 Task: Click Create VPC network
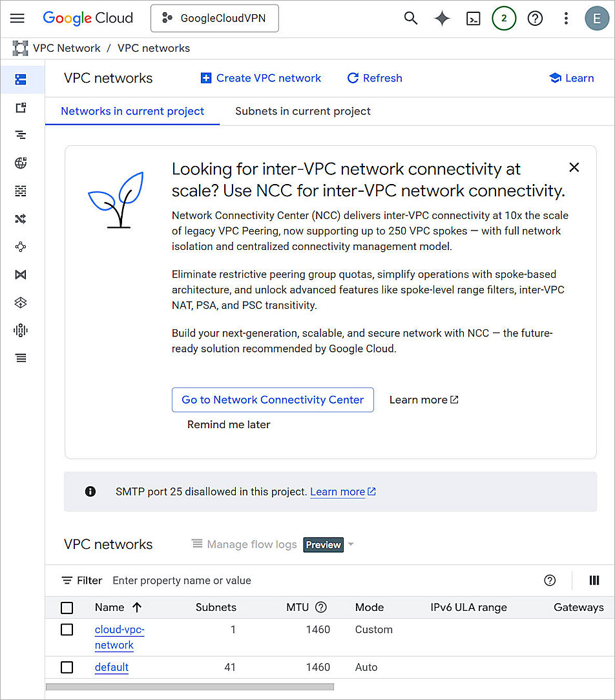pyautogui.click(x=260, y=77)
